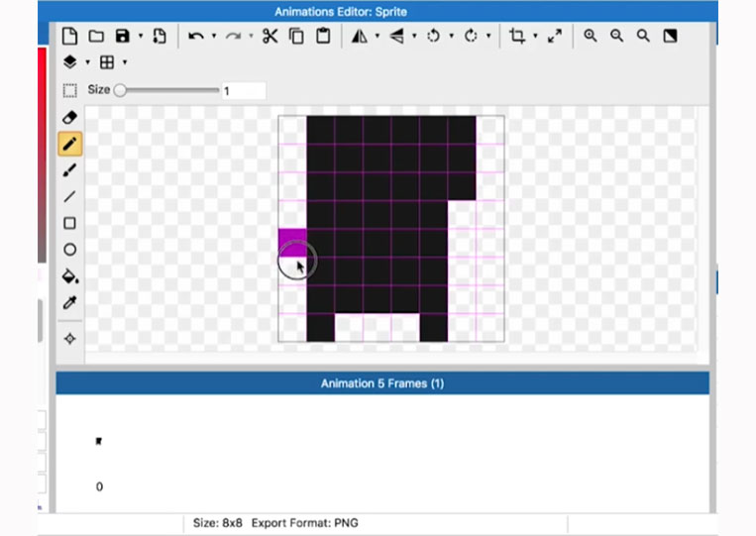Zoom out with magnifier minus icon

point(616,36)
